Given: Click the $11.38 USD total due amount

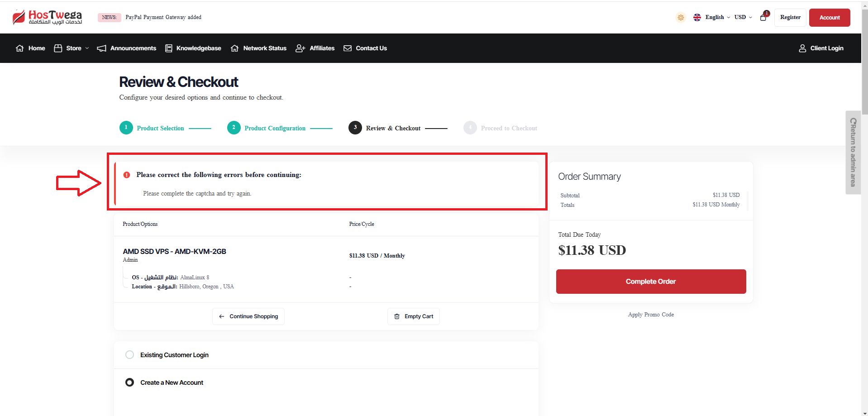Looking at the screenshot, I should coord(592,250).
